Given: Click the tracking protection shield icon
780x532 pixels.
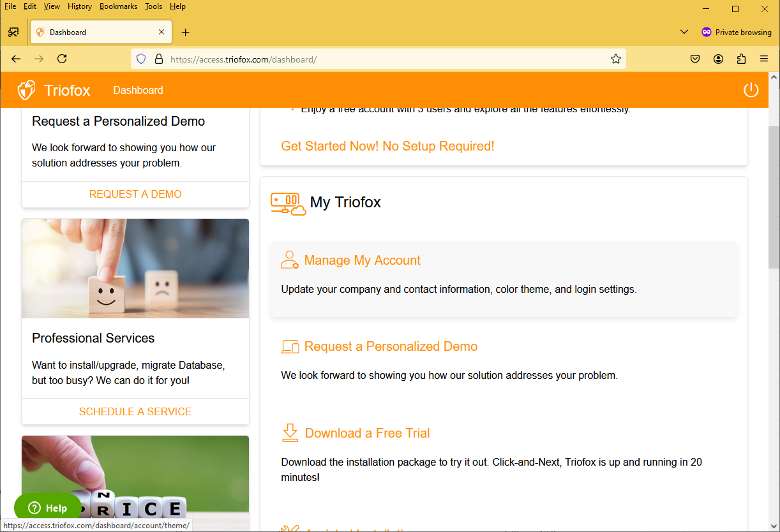Looking at the screenshot, I should pyautogui.click(x=142, y=59).
